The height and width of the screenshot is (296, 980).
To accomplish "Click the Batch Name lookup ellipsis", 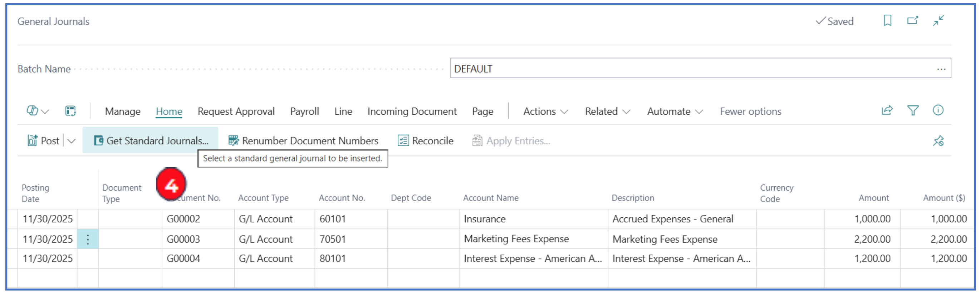I will [941, 69].
